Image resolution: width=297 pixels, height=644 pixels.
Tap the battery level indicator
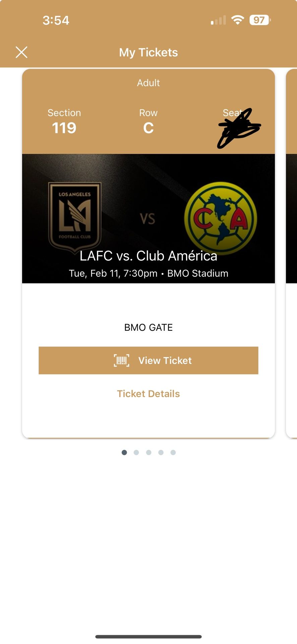[260, 20]
